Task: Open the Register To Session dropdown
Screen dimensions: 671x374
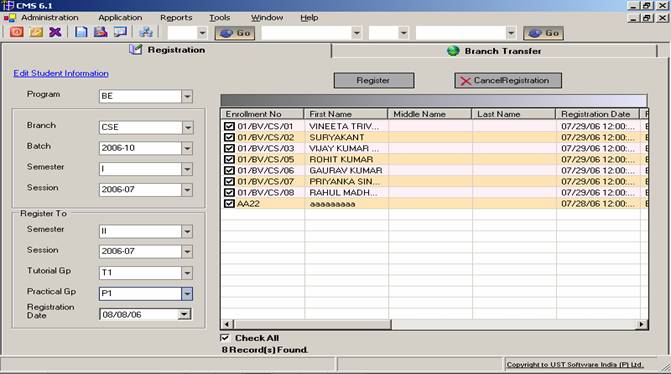Action: pos(187,252)
